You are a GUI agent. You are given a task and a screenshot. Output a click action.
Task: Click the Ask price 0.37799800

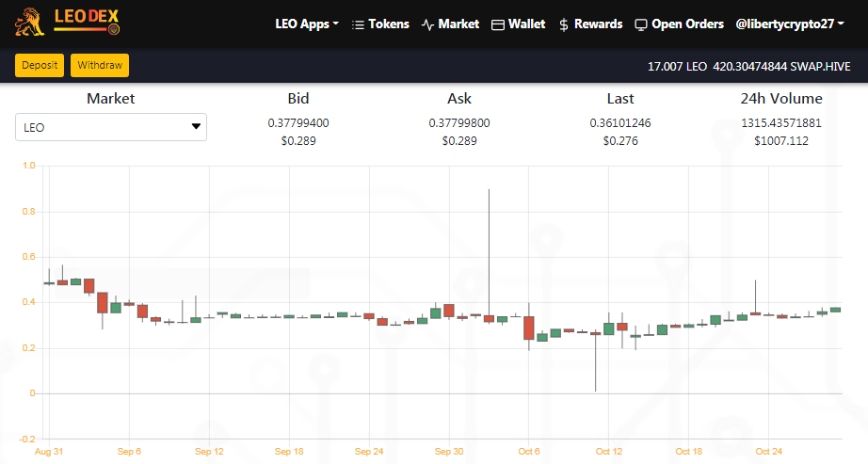[459, 123]
